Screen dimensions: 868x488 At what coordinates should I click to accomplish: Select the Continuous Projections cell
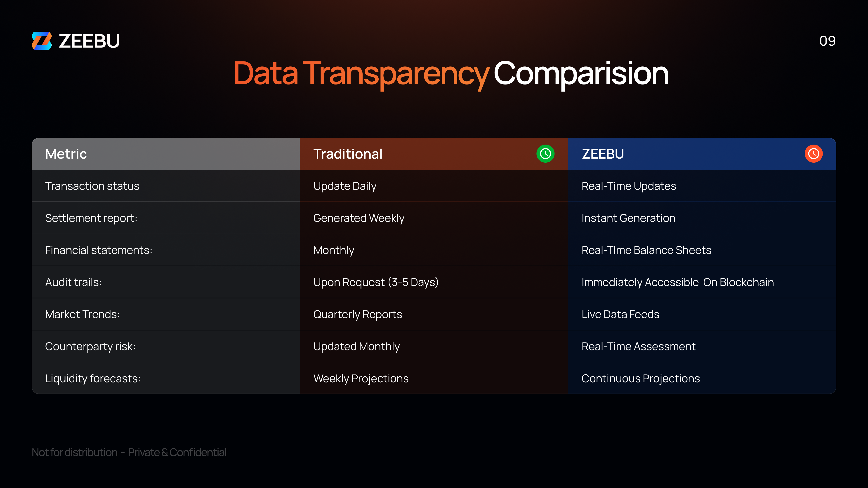click(641, 379)
